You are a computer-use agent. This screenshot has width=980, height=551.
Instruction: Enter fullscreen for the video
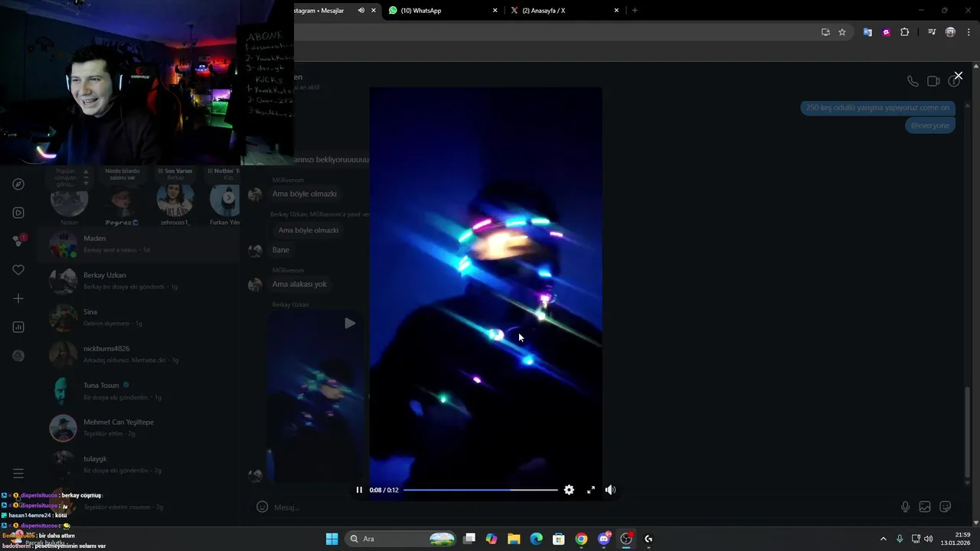(x=590, y=490)
